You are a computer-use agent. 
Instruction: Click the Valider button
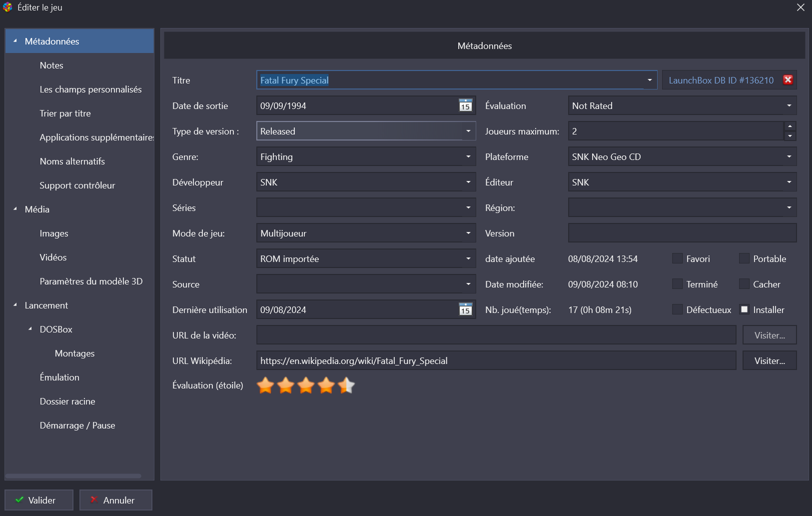click(x=39, y=500)
